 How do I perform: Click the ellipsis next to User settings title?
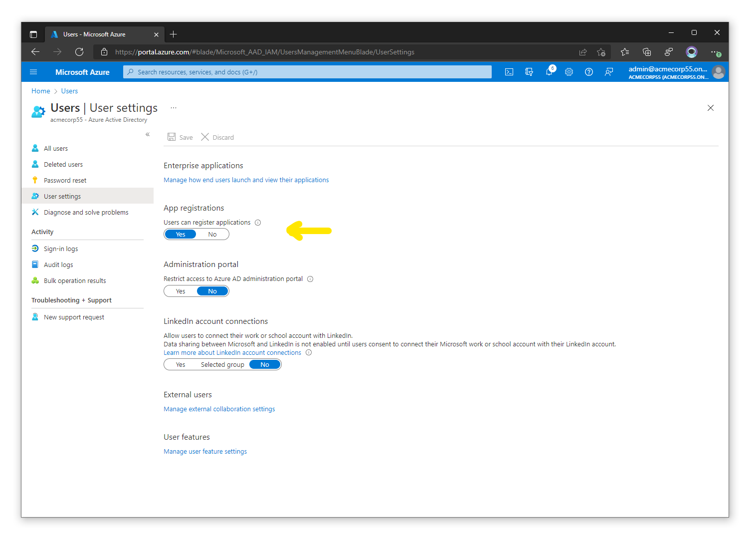(174, 108)
